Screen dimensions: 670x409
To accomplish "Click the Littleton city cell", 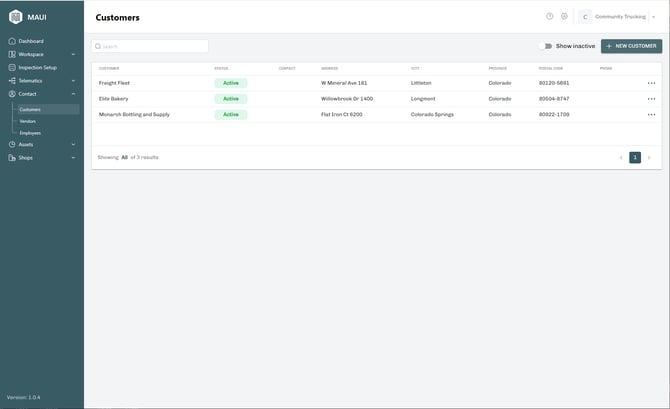I will pos(421,83).
